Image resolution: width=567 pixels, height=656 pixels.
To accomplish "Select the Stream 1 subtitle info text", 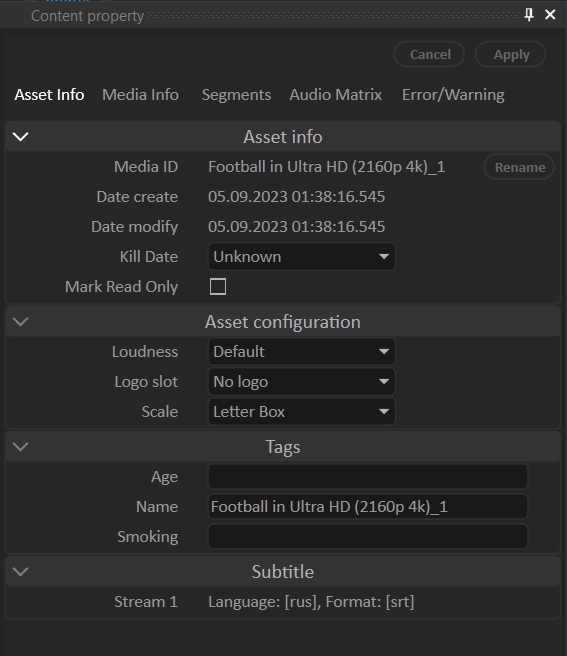I will [311, 602].
